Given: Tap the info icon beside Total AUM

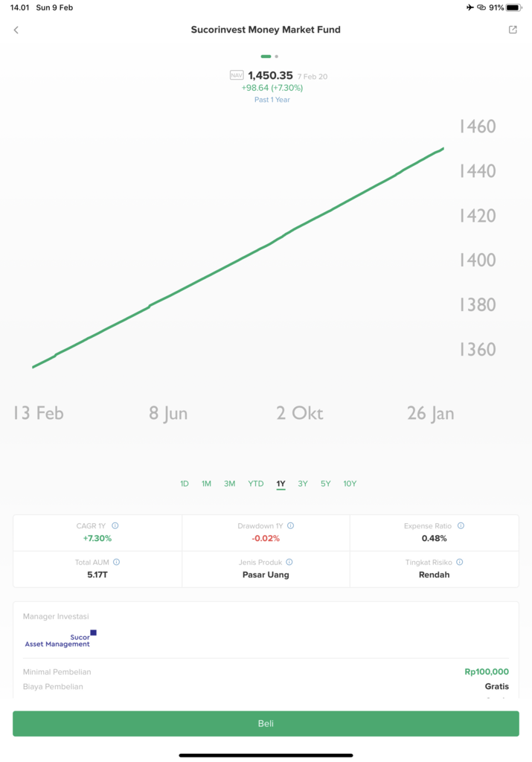Looking at the screenshot, I should (116, 562).
